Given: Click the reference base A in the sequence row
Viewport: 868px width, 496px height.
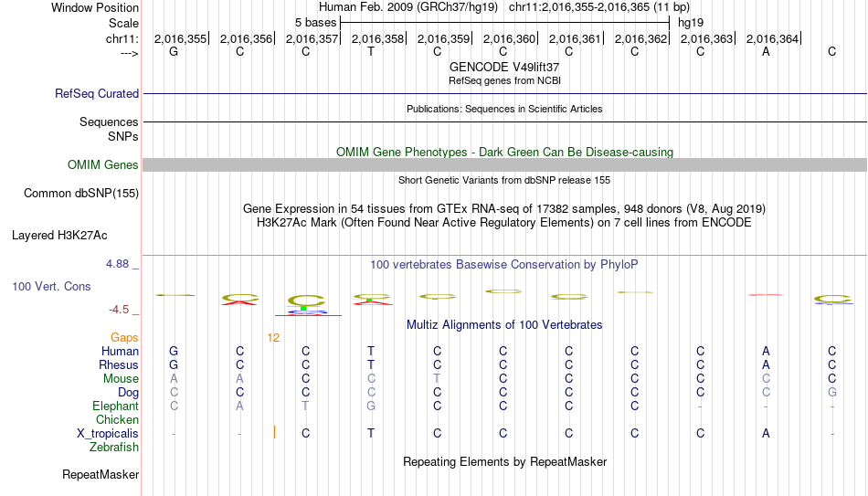Looking at the screenshot, I should [x=766, y=52].
